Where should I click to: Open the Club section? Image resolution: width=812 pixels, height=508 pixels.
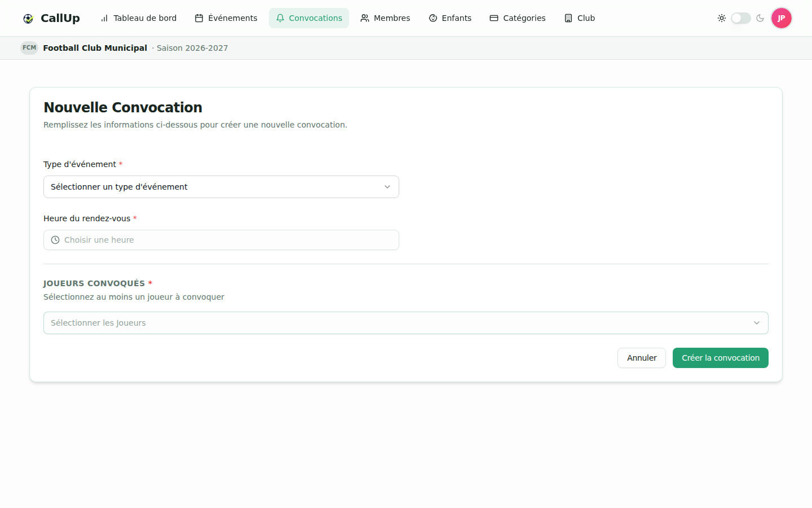(x=580, y=18)
